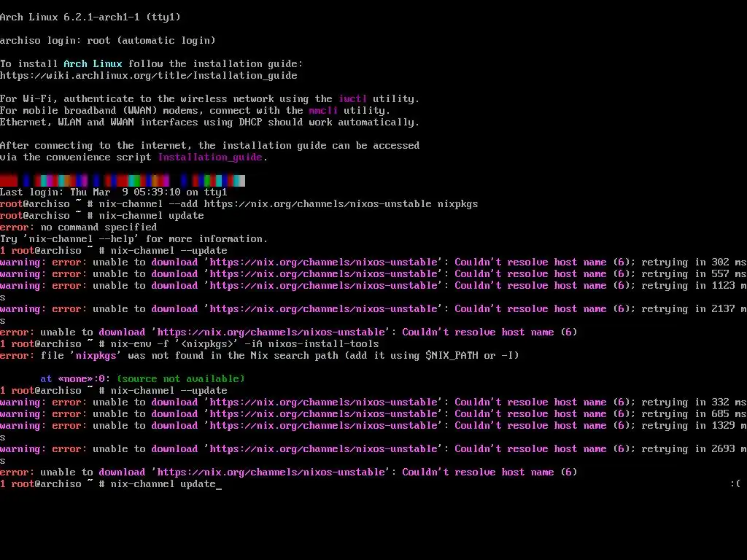
Task: Click the 'Ethernet, WLAN and WWAN interfaces' line
Action: [x=209, y=122]
